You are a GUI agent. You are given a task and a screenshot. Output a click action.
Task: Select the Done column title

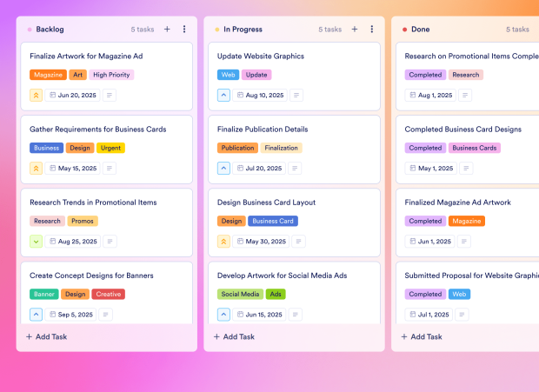tap(421, 30)
